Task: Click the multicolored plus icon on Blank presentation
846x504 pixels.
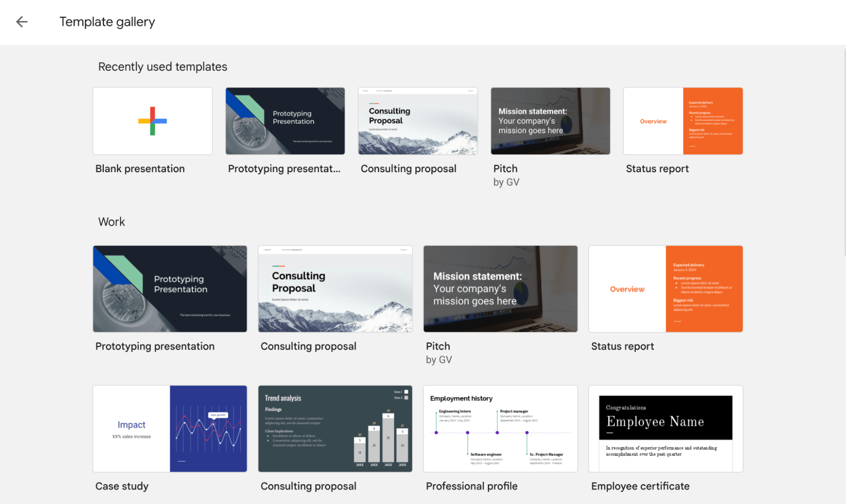Action: tap(152, 121)
